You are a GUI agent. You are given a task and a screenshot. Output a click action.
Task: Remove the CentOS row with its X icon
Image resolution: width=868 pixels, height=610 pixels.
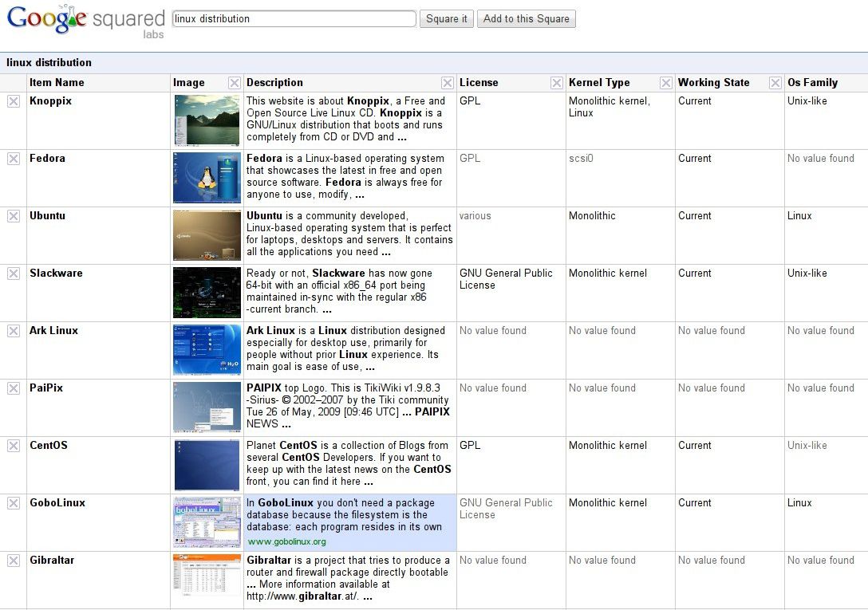(14, 446)
